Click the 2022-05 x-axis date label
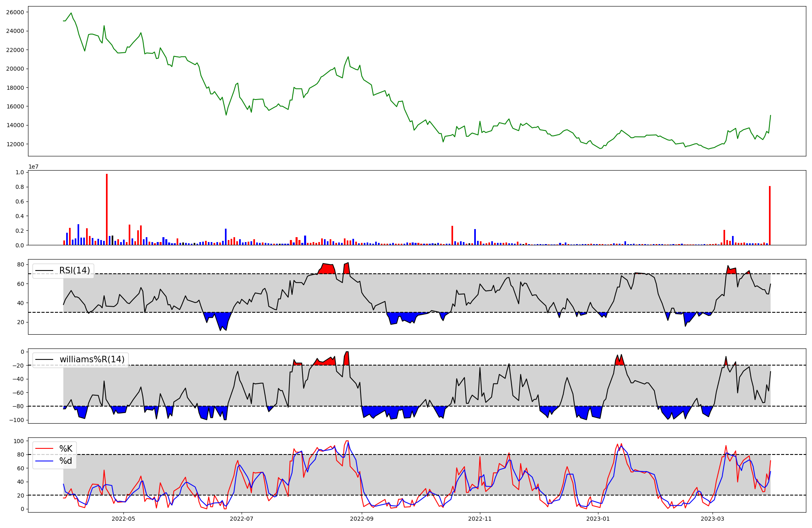Screen dimensions: 812x528 (123, 519)
